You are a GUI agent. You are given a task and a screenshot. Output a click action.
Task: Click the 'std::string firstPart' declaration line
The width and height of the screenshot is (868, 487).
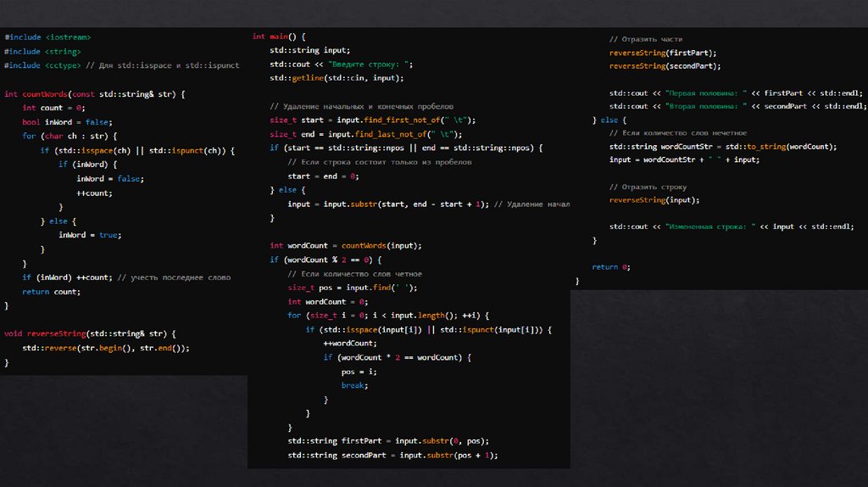[x=388, y=441]
